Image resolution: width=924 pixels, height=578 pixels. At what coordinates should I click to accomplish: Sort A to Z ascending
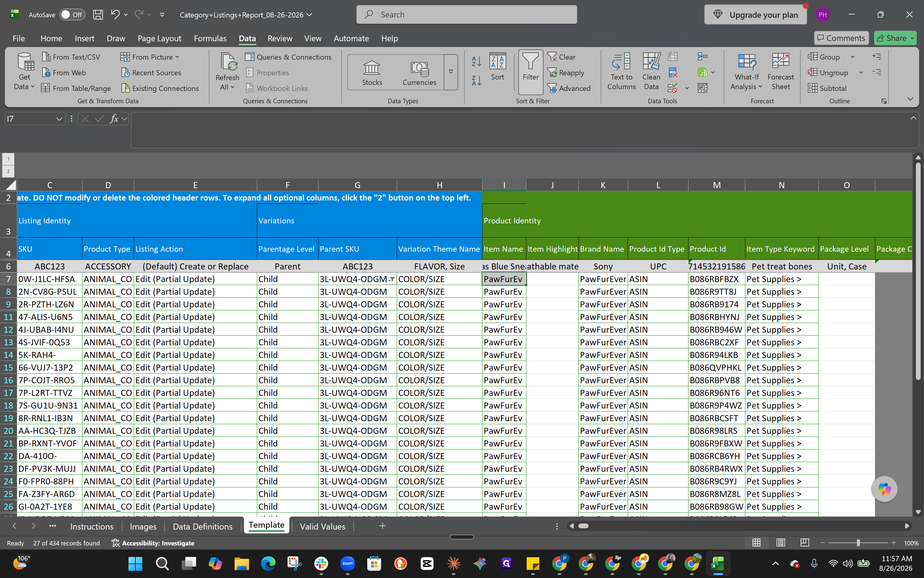[476, 61]
